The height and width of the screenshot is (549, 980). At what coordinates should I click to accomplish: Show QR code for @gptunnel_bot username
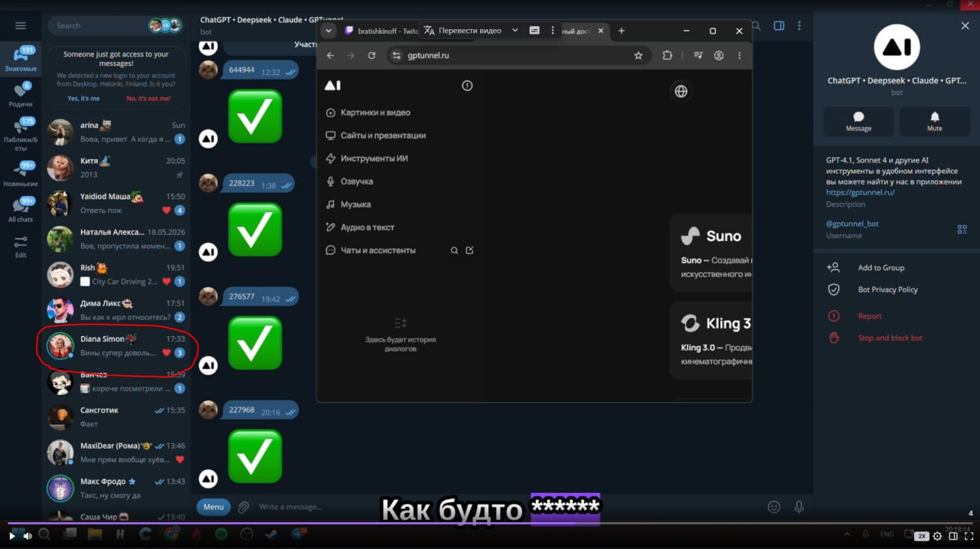tap(962, 229)
